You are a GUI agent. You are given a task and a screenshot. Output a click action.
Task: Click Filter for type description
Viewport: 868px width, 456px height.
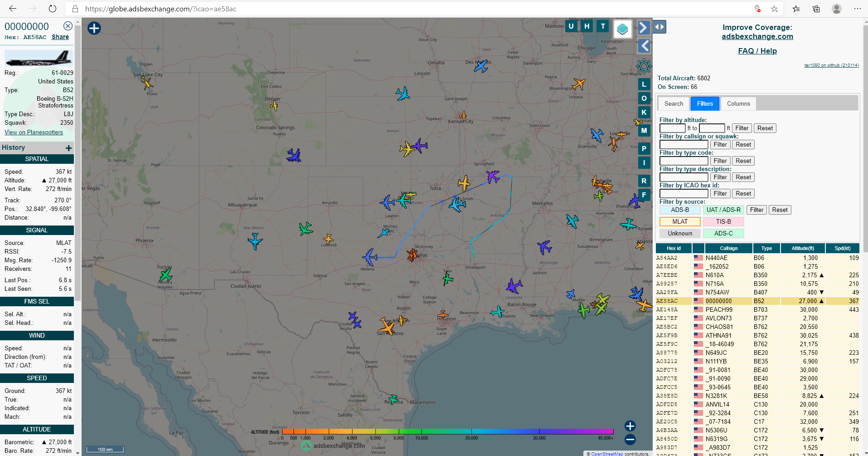(x=720, y=177)
